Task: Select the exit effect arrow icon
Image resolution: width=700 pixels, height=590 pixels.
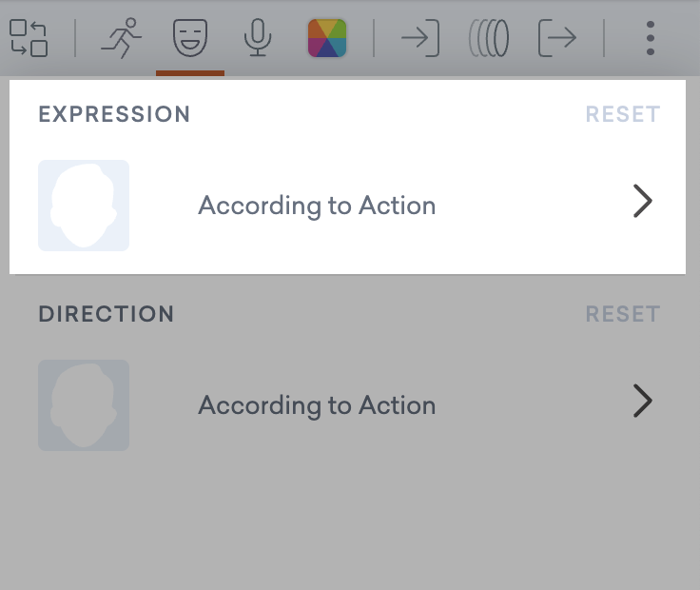Action: [557, 38]
